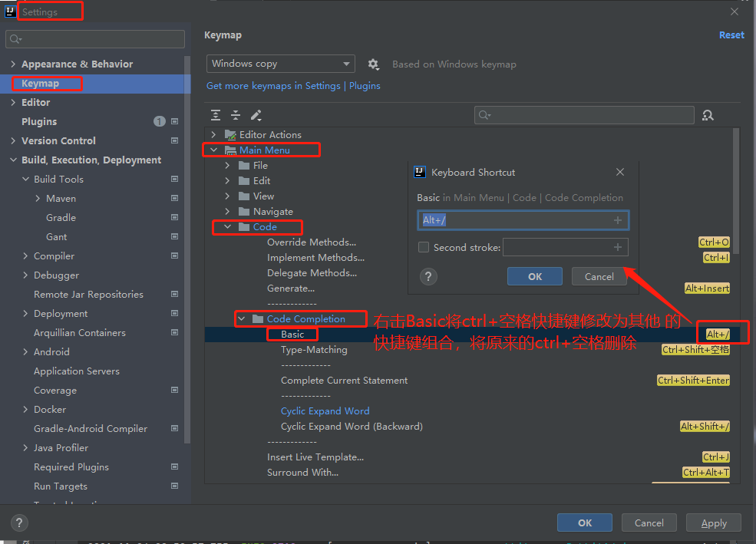Image resolution: width=756 pixels, height=544 pixels.
Task: Click the Alt+/ shortcut input field
Action: click(x=523, y=220)
